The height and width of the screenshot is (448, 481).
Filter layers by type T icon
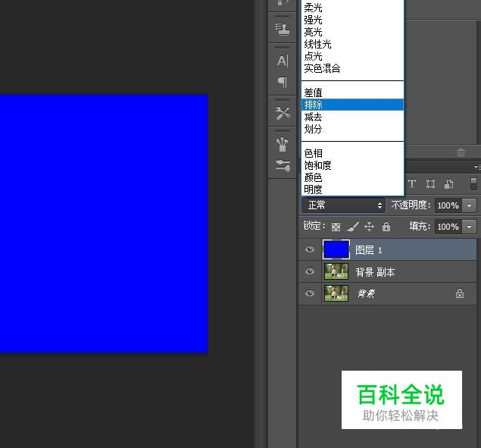coord(412,183)
